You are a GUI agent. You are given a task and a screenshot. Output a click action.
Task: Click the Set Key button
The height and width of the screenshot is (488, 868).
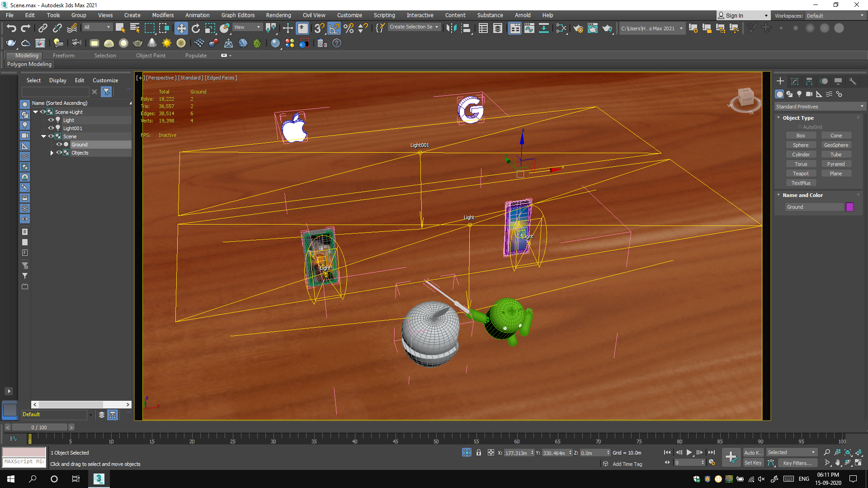[x=753, y=463]
